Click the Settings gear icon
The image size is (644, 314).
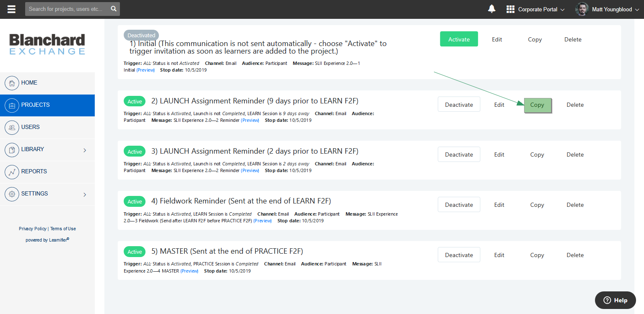(x=12, y=194)
